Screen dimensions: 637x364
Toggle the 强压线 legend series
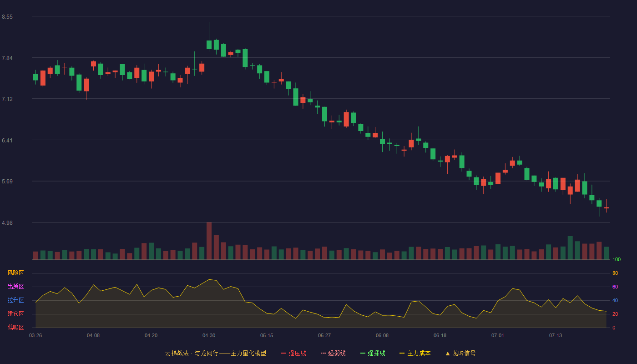tap(293, 353)
